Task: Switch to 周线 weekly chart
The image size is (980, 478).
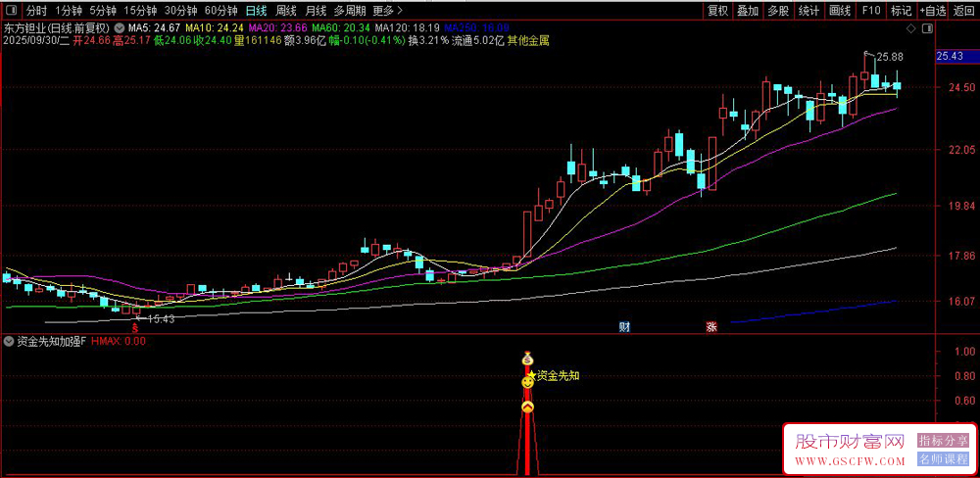Action: coord(285,10)
